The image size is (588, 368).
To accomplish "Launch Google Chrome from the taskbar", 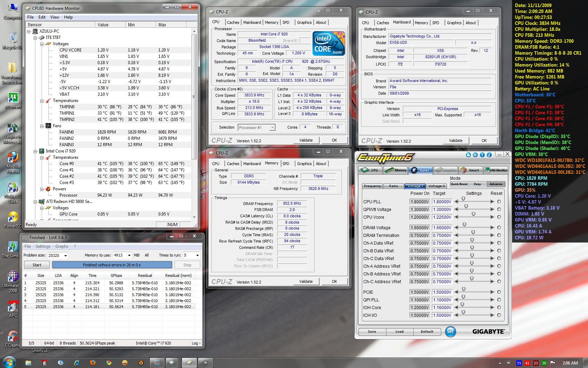I will [x=109, y=363].
